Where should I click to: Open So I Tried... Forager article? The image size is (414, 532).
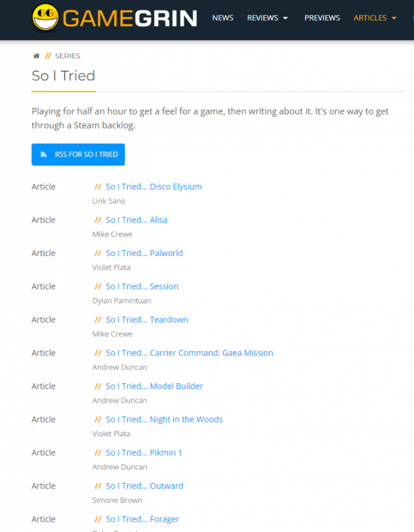click(142, 519)
